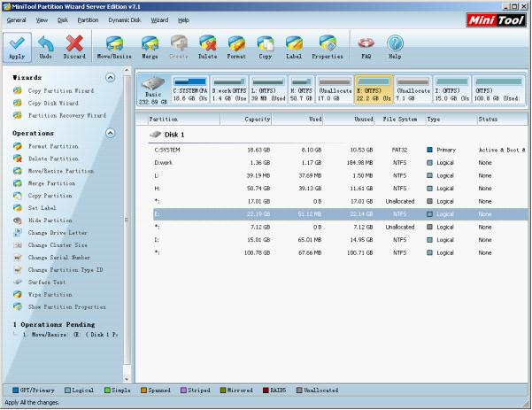Viewport: 532px width, 410px height.
Task: Select the Basic 232.89 GB disk block
Action: click(153, 90)
